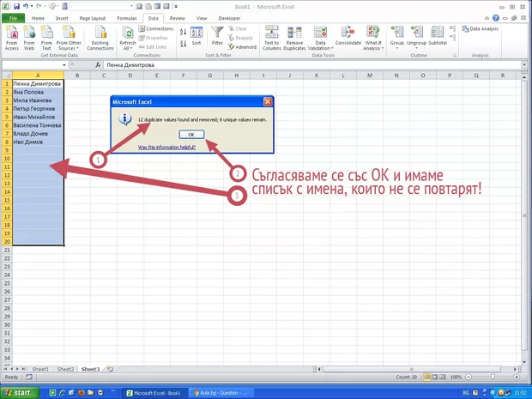The width and height of the screenshot is (532, 399).
Task: Open Existing Connections
Action: pyautogui.click(x=100, y=33)
